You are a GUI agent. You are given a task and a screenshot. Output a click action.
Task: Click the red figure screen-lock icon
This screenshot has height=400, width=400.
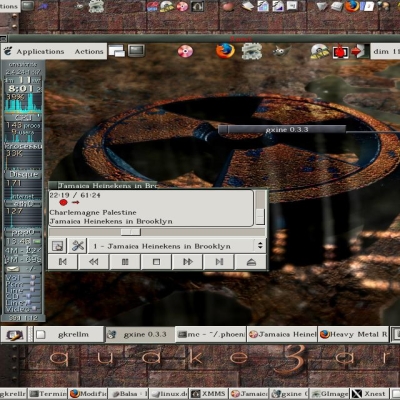point(340,52)
